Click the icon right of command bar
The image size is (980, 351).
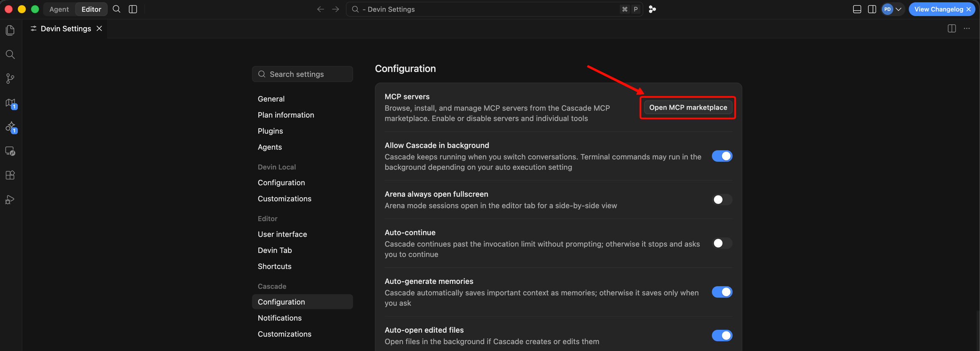pyautogui.click(x=652, y=9)
